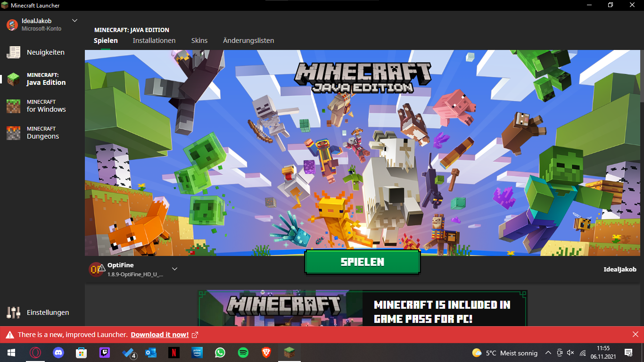Expand the IdealJakob account dropdown
The height and width of the screenshot is (362, 644).
(x=74, y=21)
